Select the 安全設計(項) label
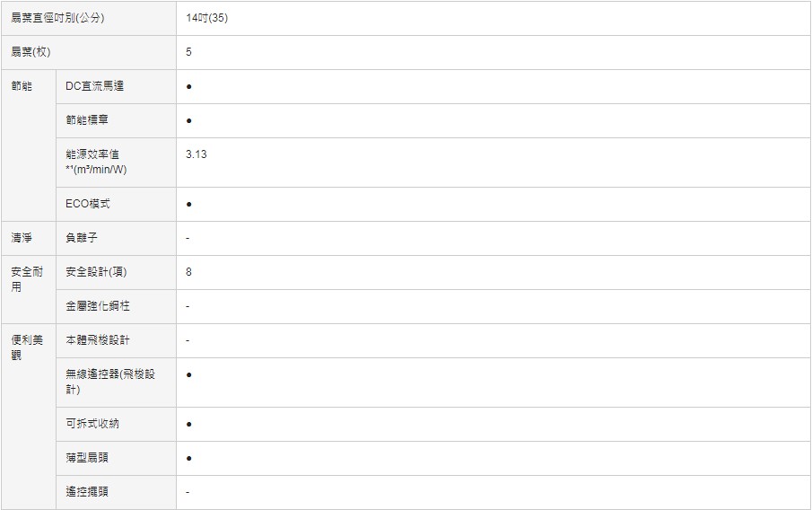Image resolution: width=812 pixels, height=510 pixels. coord(96,272)
